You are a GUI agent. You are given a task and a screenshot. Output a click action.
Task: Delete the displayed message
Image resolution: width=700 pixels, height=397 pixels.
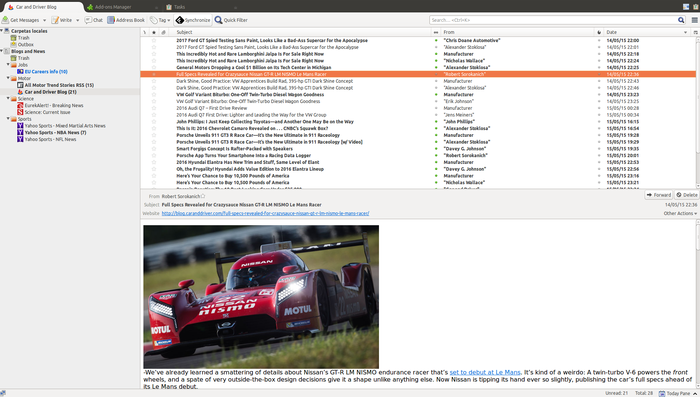pyautogui.click(x=687, y=195)
